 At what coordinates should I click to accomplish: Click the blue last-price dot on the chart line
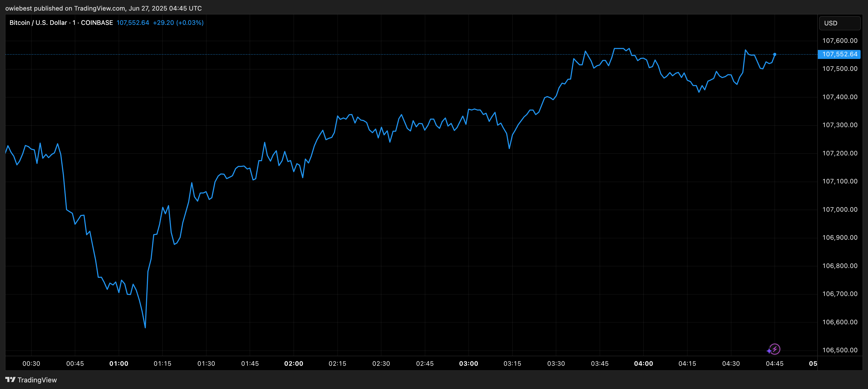(775, 54)
